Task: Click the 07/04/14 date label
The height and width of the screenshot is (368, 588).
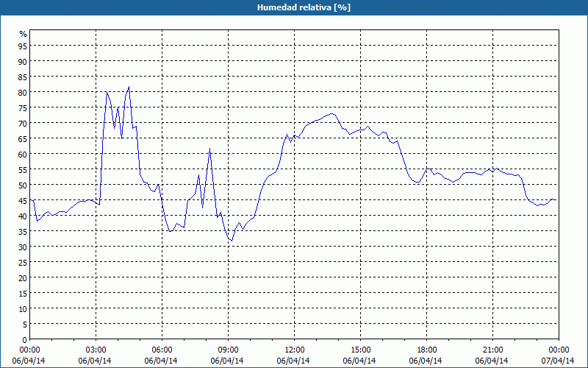Action: coord(558,361)
